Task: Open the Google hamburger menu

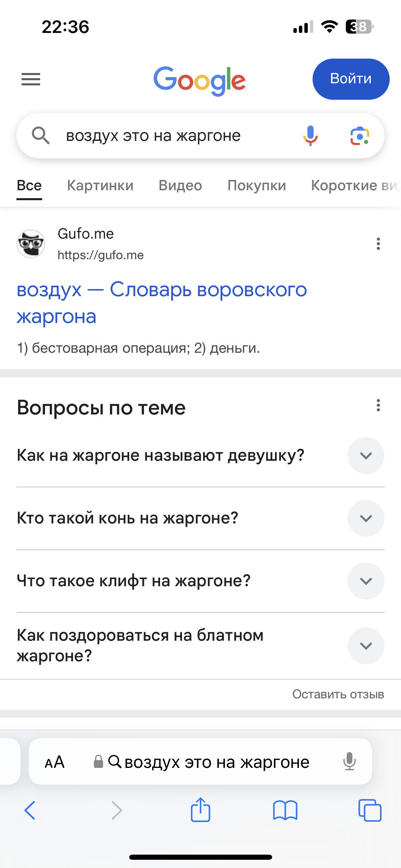Action: (x=31, y=79)
